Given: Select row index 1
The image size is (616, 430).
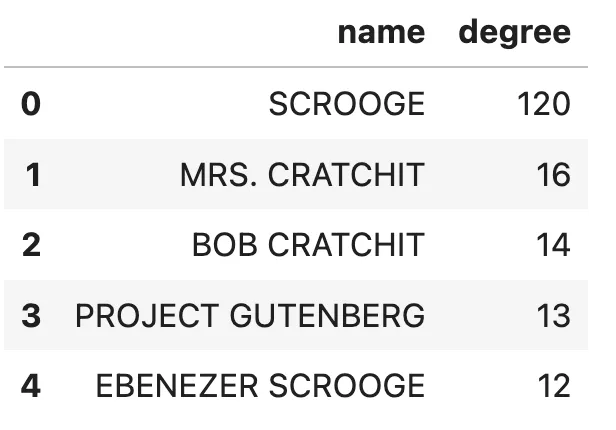Looking at the screenshot, I should [x=31, y=175].
